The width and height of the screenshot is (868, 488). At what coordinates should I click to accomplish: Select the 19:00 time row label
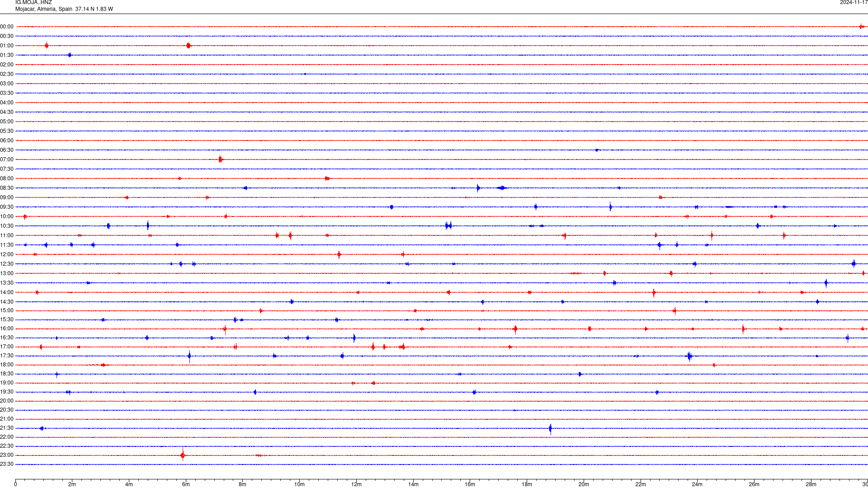point(7,383)
